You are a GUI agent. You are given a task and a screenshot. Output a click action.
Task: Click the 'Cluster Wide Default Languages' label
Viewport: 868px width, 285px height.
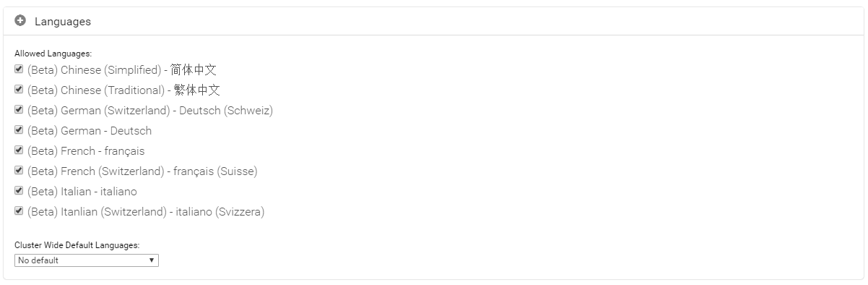[x=77, y=246]
